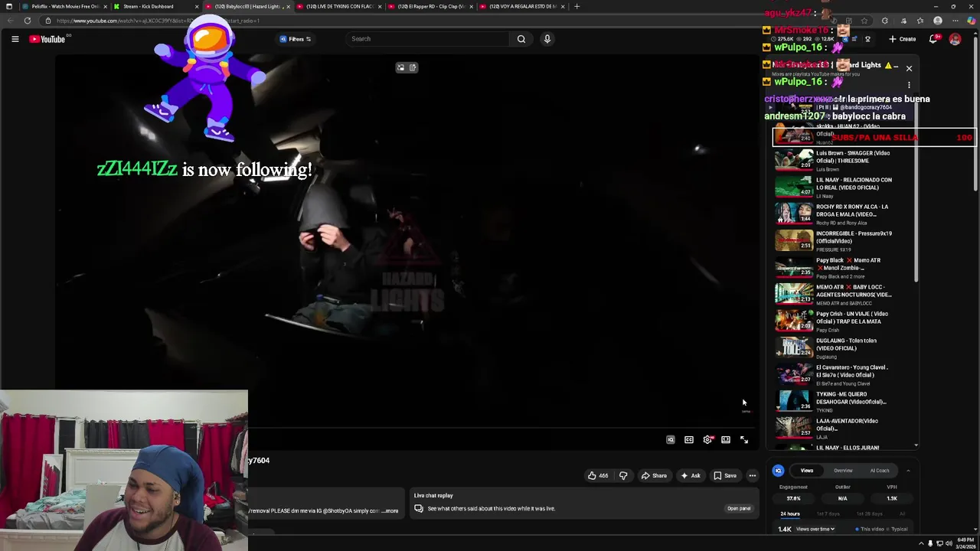Click the IQ icon in player controls
980x551 pixels.
[x=671, y=440]
